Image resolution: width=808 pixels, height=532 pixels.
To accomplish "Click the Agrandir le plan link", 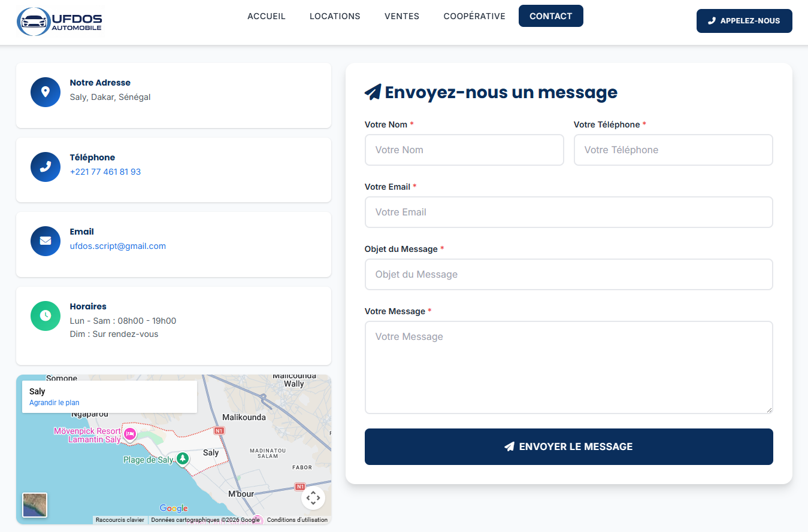I will pyautogui.click(x=55, y=403).
